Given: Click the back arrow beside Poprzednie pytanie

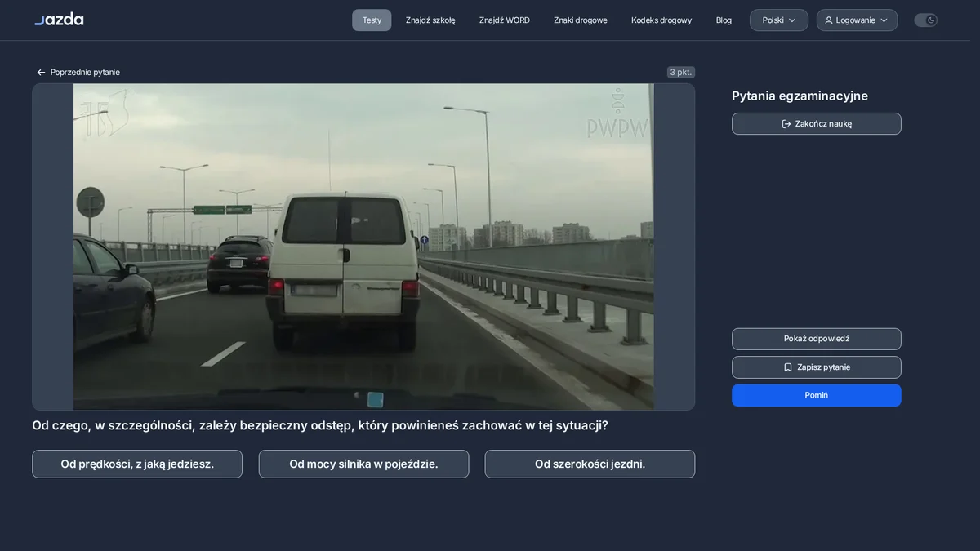Looking at the screenshot, I should [x=42, y=73].
